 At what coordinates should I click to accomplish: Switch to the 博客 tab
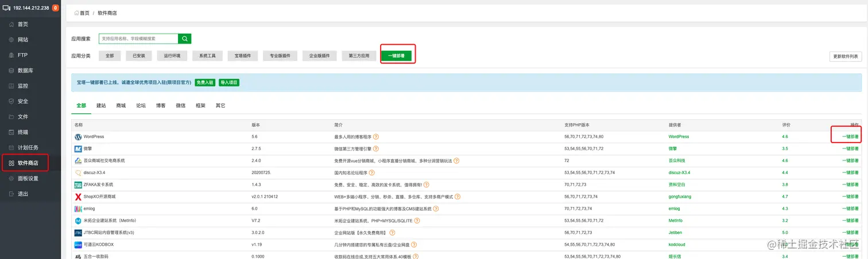point(161,105)
